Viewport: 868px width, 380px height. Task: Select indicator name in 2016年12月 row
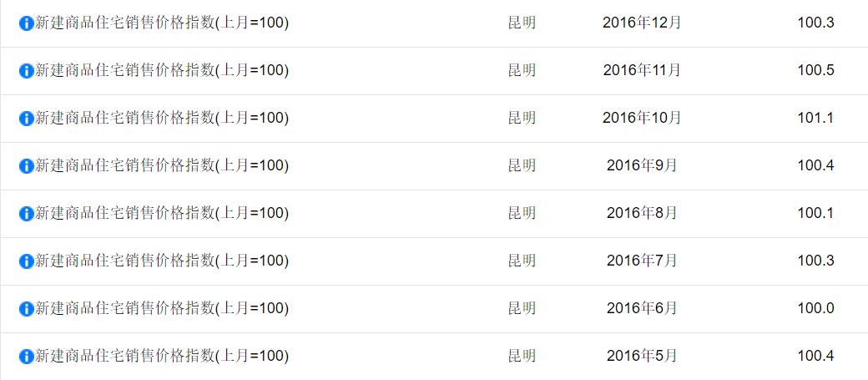(x=162, y=23)
